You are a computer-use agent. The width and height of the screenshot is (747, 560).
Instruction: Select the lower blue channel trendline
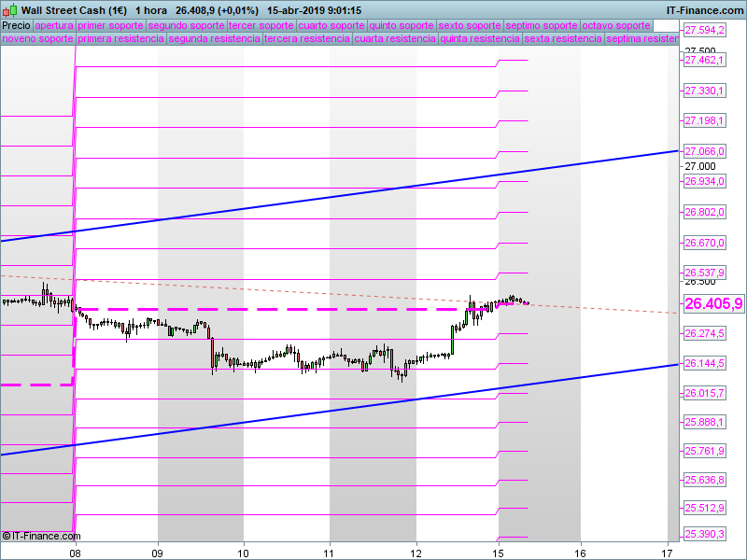point(339,410)
